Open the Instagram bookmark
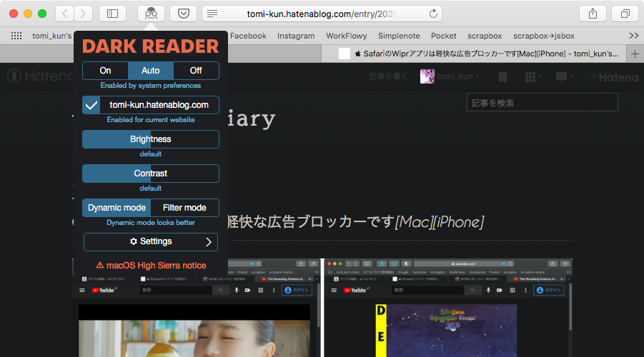Screen dimensions: 644x357 tap(296, 36)
